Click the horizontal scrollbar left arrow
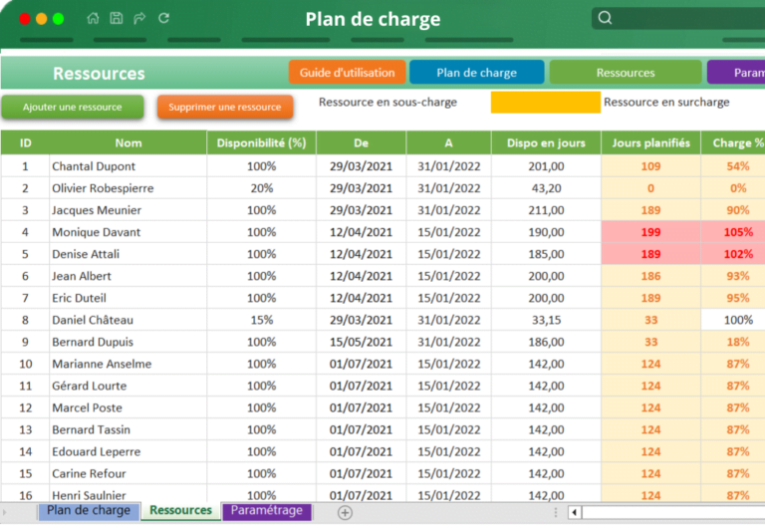The height and width of the screenshot is (532, 765). click(575, 512)
